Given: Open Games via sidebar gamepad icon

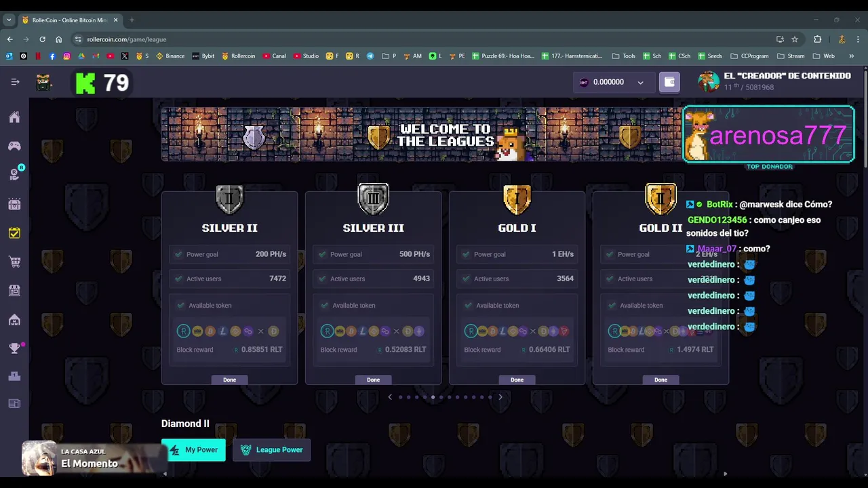Looking at the screenshot, I should (14, 146).
